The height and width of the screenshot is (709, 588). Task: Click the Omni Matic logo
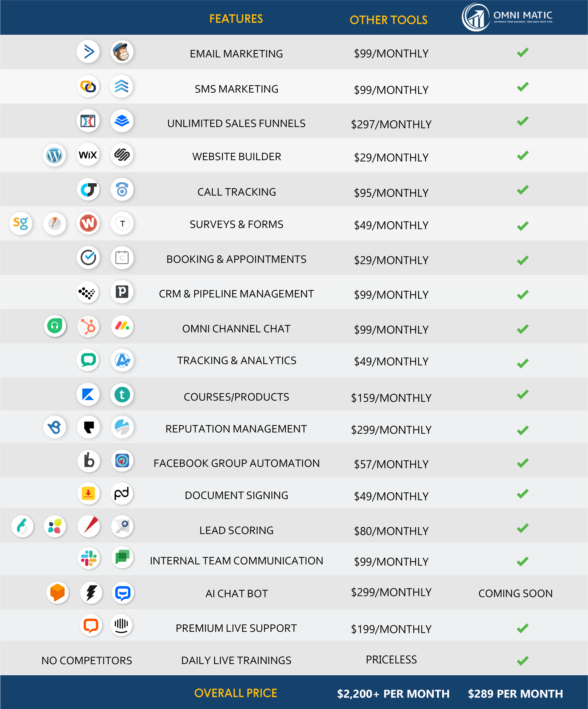click(x=507, y=17)
